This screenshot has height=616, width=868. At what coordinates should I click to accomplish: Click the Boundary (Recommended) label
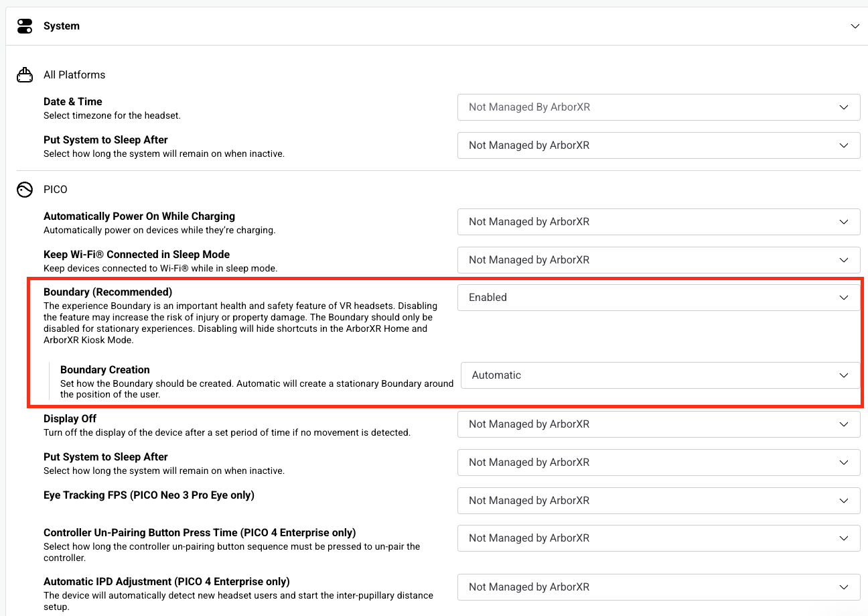click(x=108, y=292)
